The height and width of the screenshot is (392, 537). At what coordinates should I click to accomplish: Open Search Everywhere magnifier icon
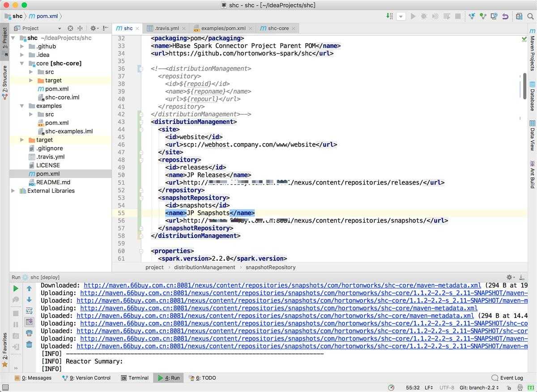[x=531, y=17]
